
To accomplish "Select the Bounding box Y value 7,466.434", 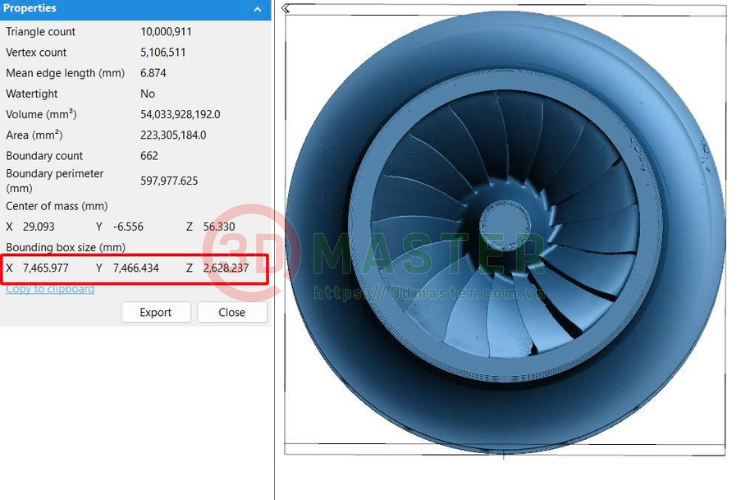I will [x=135, y=268].
